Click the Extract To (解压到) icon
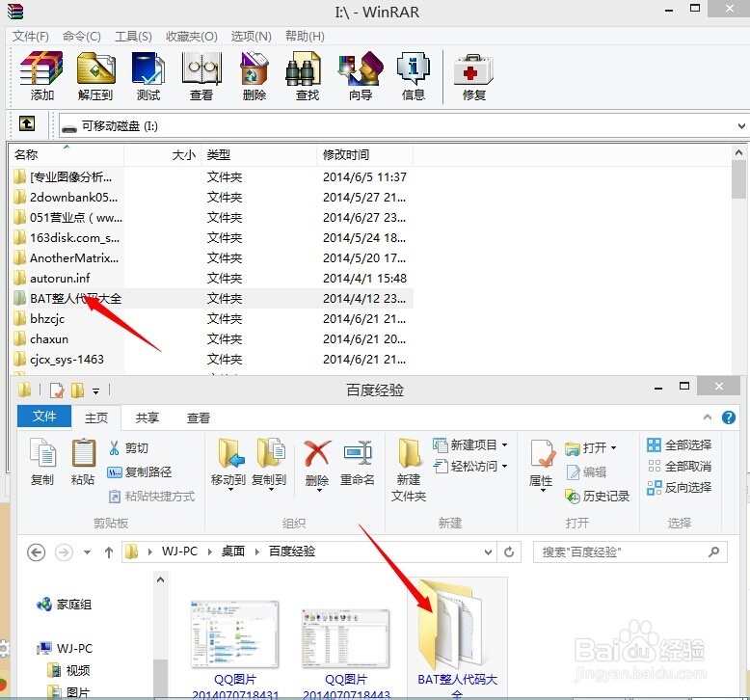Image resolution: width=750 pixels, height=700 pixels. pyautogui.click(x=95, y=75)
